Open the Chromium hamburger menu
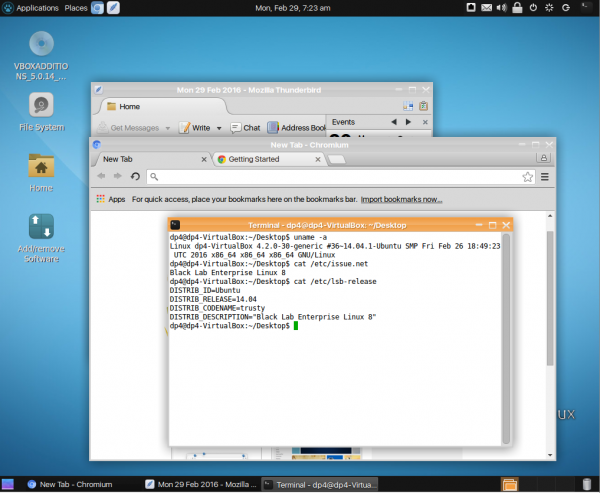600x493 pixels. click(x=545, y=176)
